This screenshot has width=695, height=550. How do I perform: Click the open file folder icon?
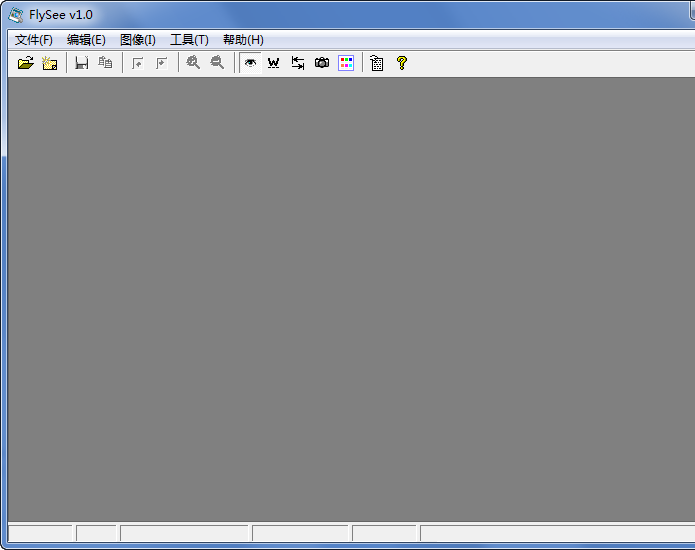point(26,63)
